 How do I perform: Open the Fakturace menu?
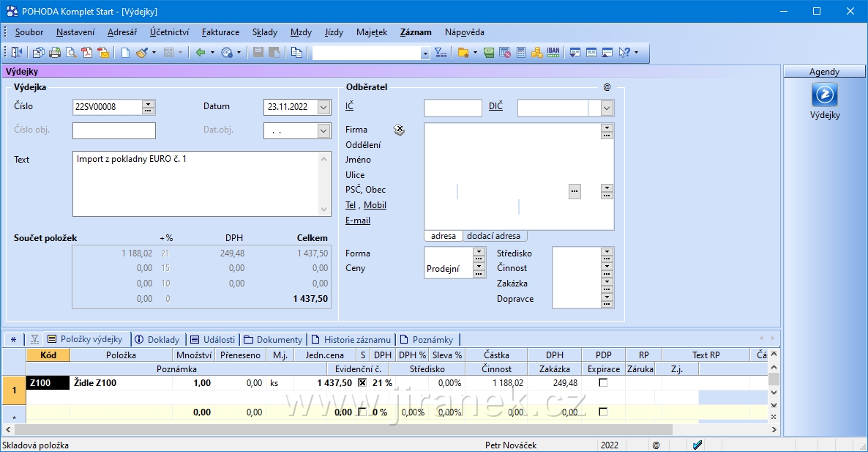tap(220, 32)
